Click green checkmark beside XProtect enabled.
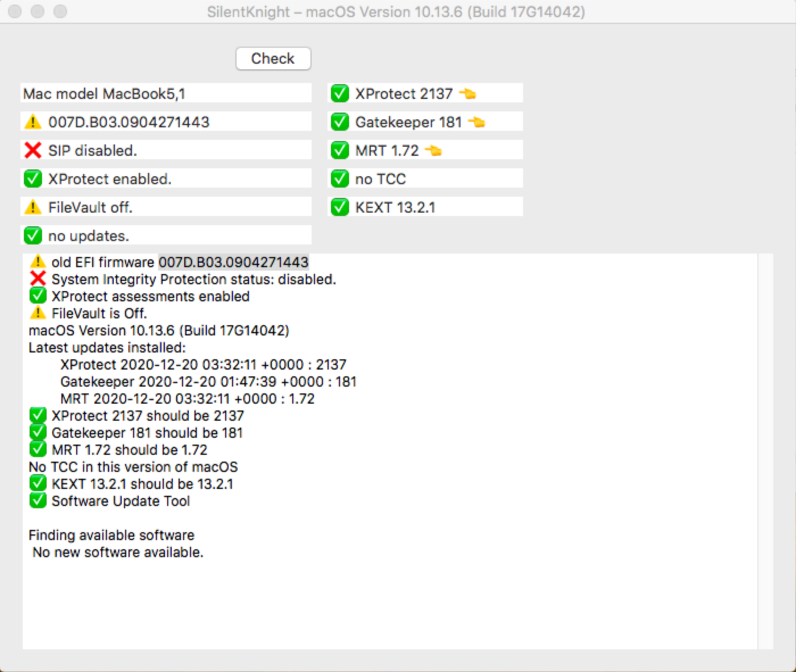This screenshot has height=672, width=796. point(33,179)
